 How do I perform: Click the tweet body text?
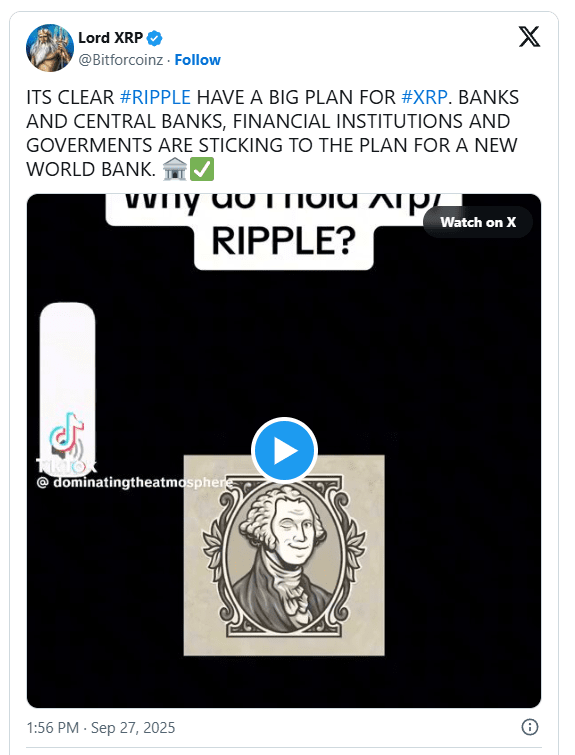coord(273,133)
